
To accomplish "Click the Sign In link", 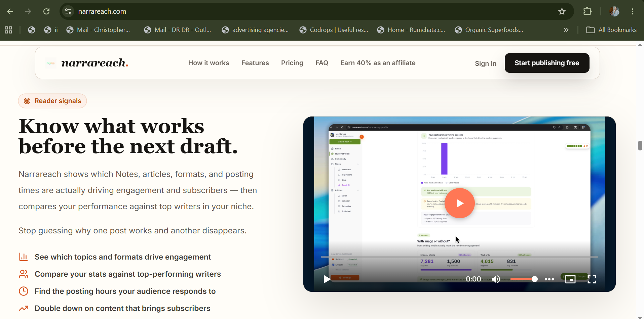I will click(x=485, y=63).
